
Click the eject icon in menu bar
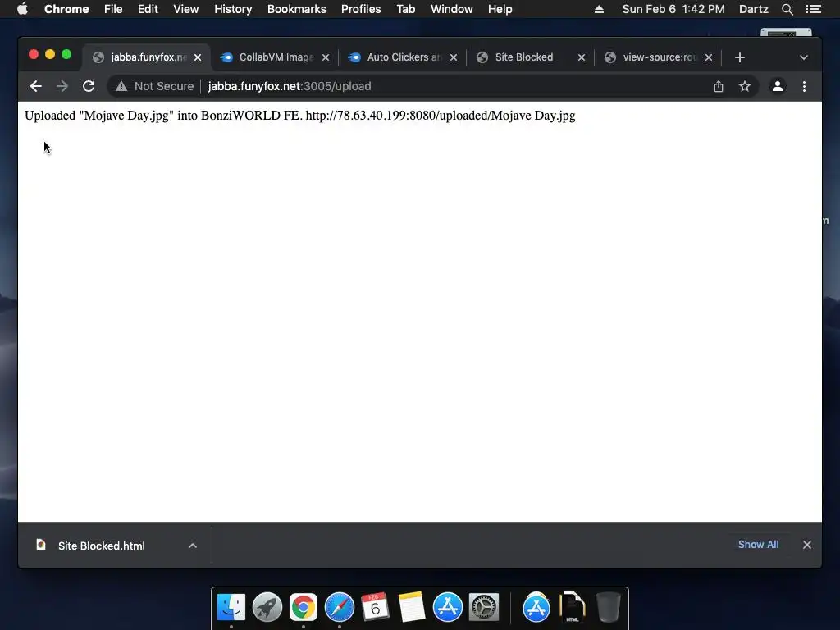(599, 9)
